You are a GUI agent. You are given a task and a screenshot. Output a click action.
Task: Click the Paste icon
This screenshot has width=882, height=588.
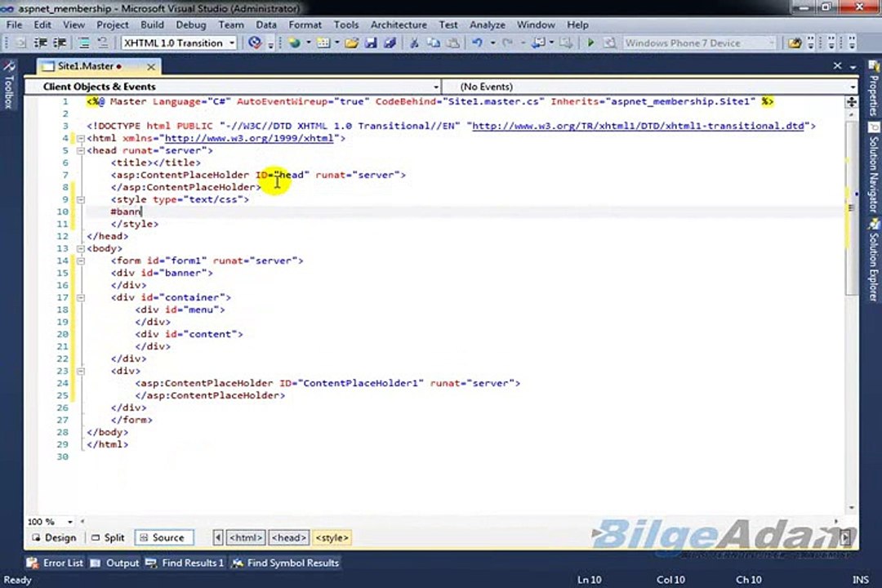point(452,42)
